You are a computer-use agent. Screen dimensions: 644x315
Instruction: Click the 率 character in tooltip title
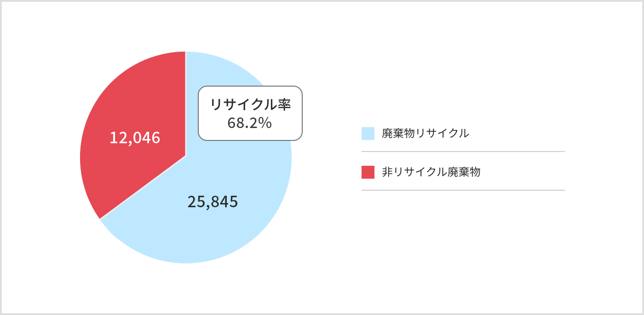pyautogui.click(x=284, y=105)
